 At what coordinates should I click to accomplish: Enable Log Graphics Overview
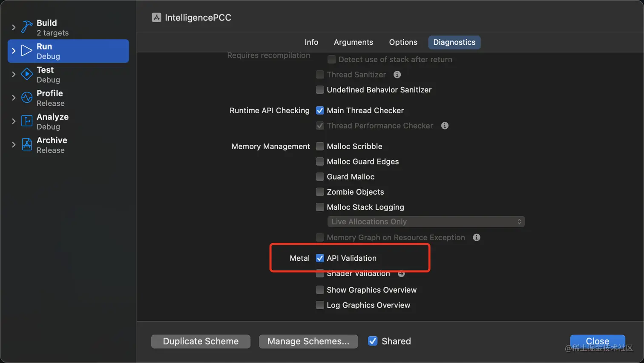[320, 305]
